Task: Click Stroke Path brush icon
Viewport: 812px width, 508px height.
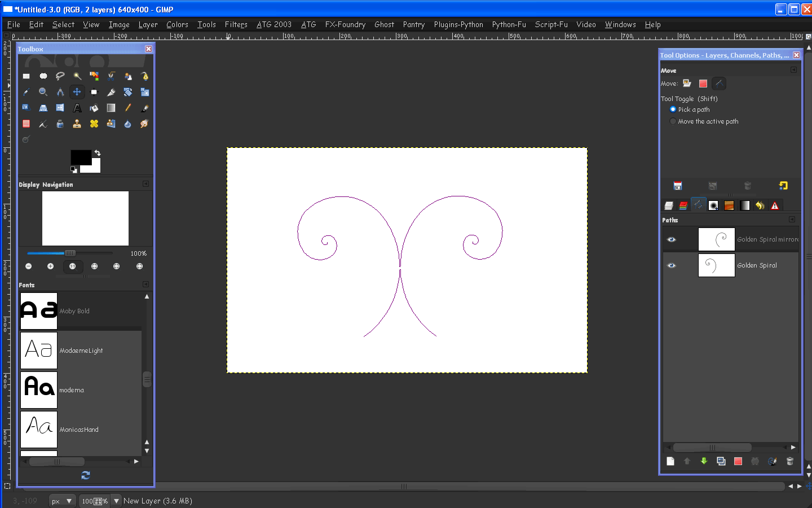Action: [x=772, y=461]
